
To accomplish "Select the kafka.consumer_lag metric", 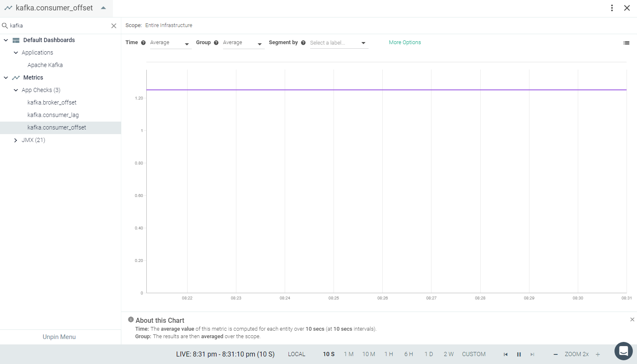I will (x=53, y=115).
